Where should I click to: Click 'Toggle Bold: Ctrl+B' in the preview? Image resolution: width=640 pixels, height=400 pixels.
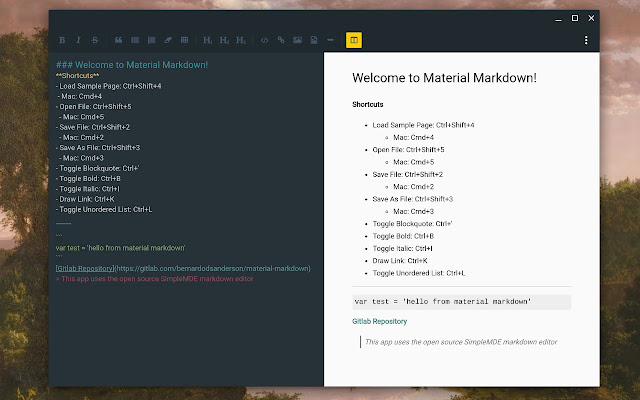pyautogui.click(x=403, y=236)
